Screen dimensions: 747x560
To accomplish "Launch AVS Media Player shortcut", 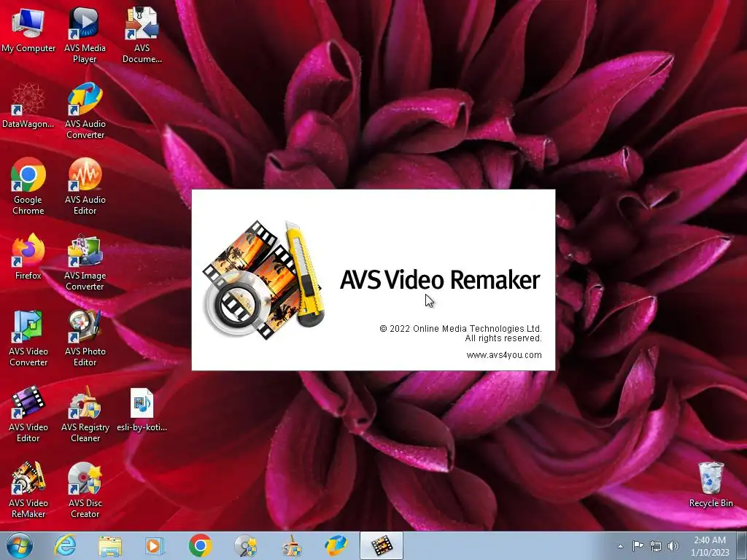I will click(85, 35).
